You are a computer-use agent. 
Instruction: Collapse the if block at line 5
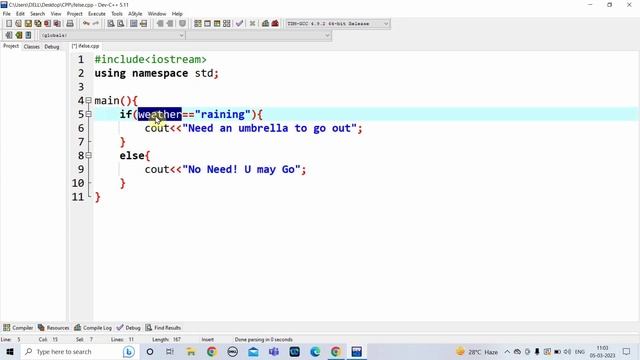pos(89,114)
